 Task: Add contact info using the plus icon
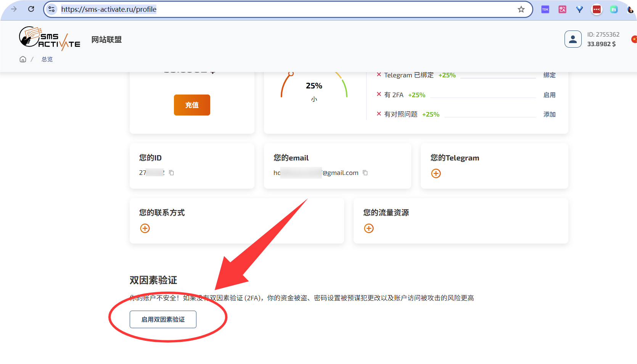145,228
